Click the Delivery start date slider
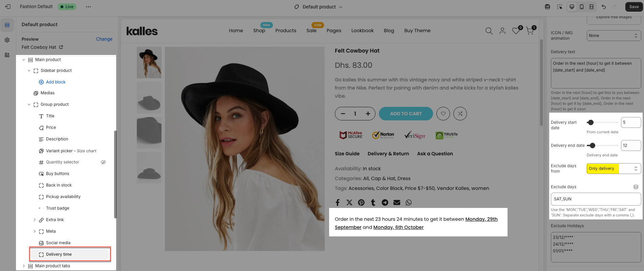644x271 pixels. (603, 122)
